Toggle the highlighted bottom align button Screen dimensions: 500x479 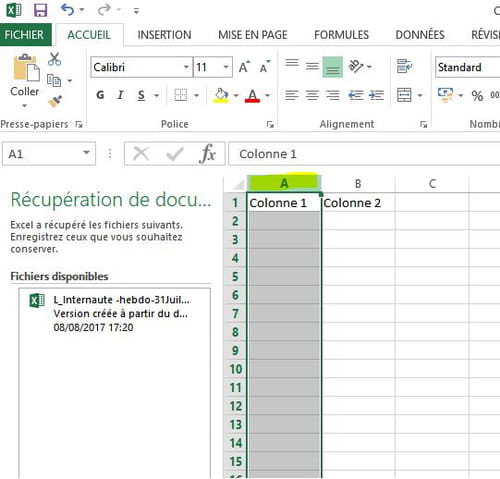point(332,67)
